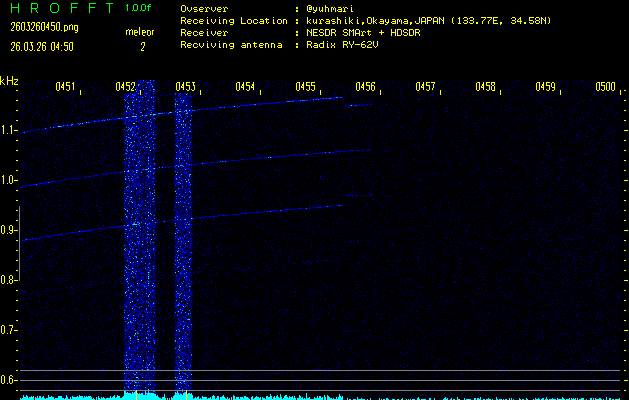Select the 0452 time marker
The image size is (629, 400).
(x=125, y=87)
